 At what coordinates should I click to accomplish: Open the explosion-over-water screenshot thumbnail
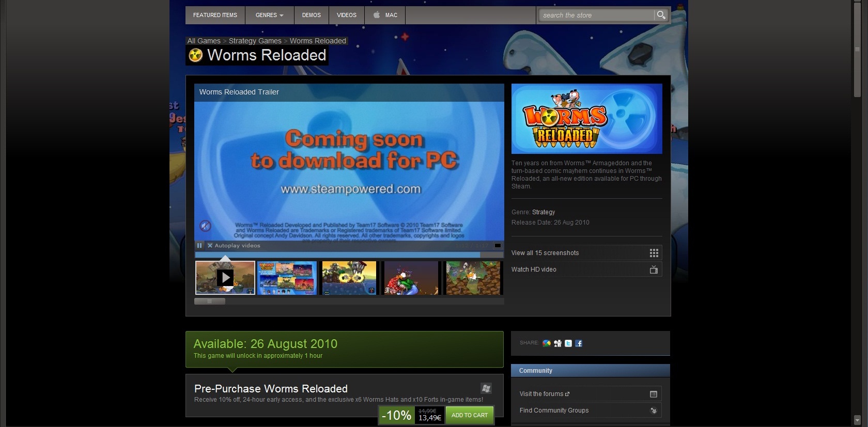click(349, 278)
